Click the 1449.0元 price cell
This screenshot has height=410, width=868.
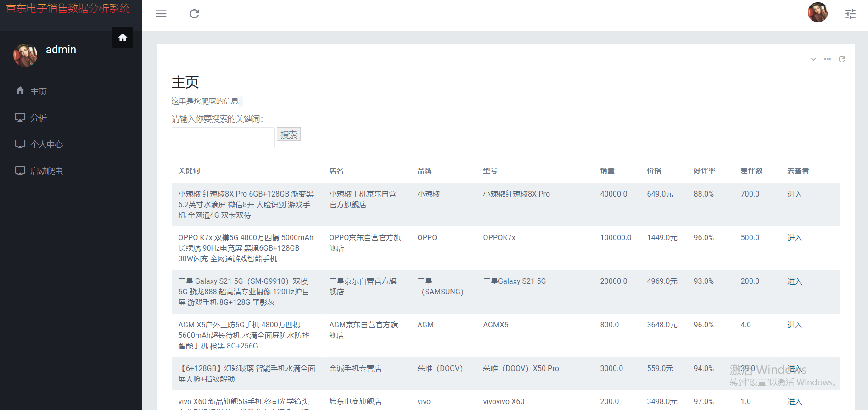pos(662,238)
